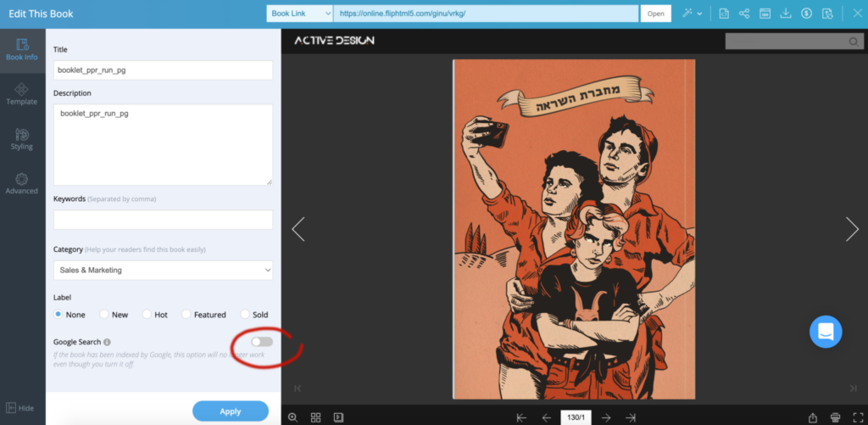
Task: Toggle the Google Search switch
Action: point(262,341)
